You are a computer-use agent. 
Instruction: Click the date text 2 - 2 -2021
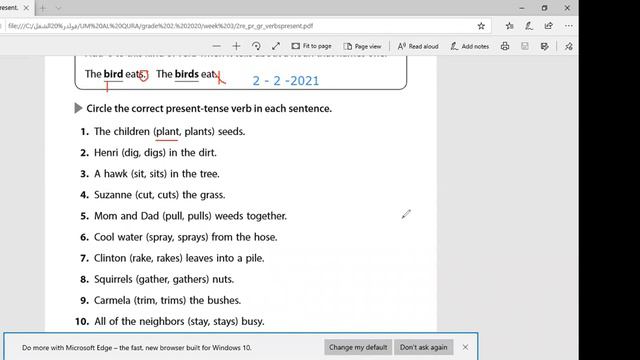[x=286, y=81]
